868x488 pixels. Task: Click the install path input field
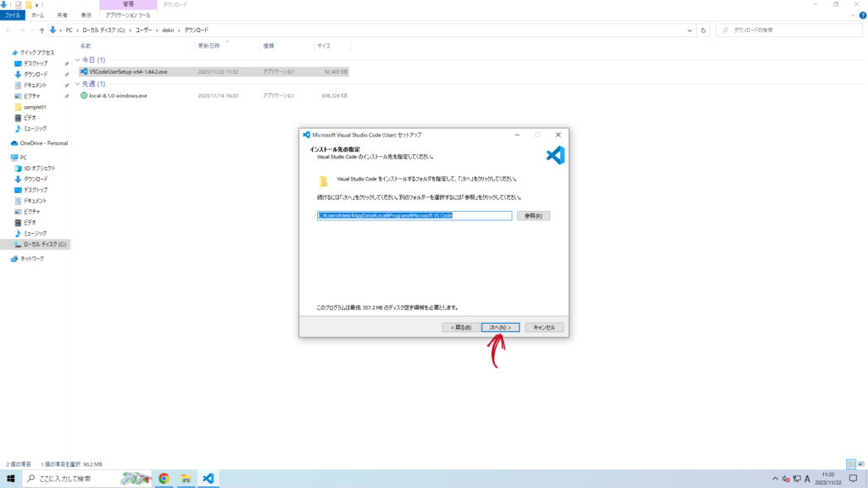[414, 216]
